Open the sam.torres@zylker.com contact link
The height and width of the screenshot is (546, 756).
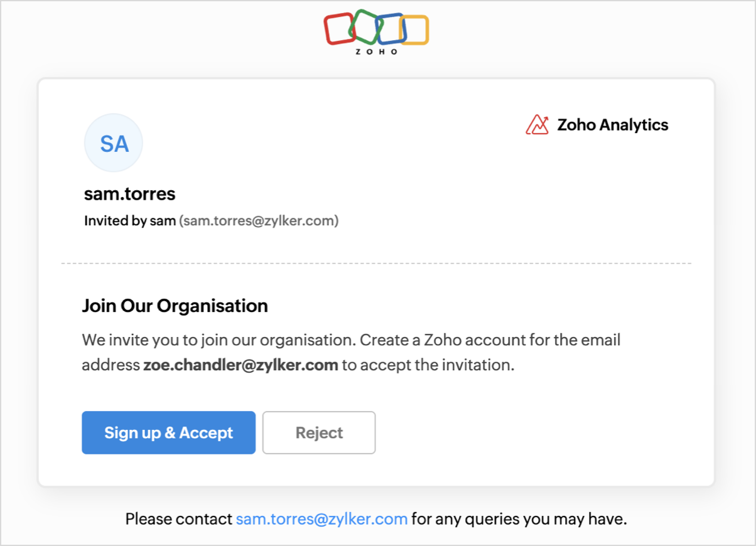tap(321, 519)
